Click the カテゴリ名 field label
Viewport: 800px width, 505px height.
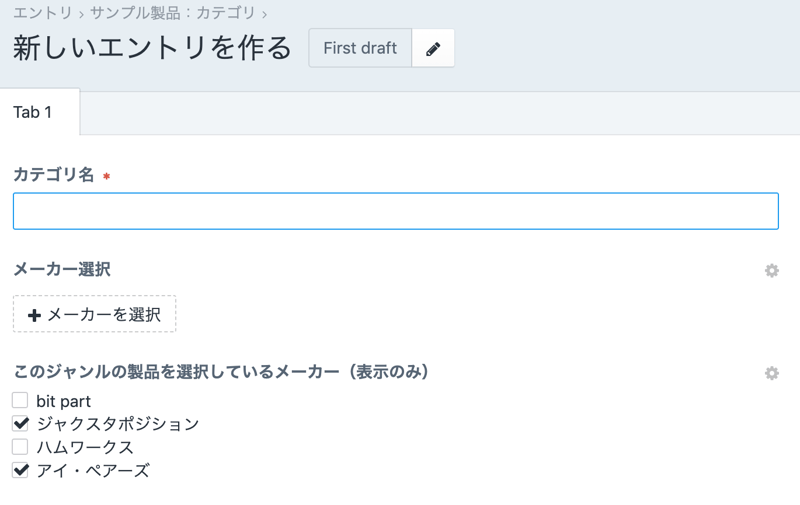point(54,175)
